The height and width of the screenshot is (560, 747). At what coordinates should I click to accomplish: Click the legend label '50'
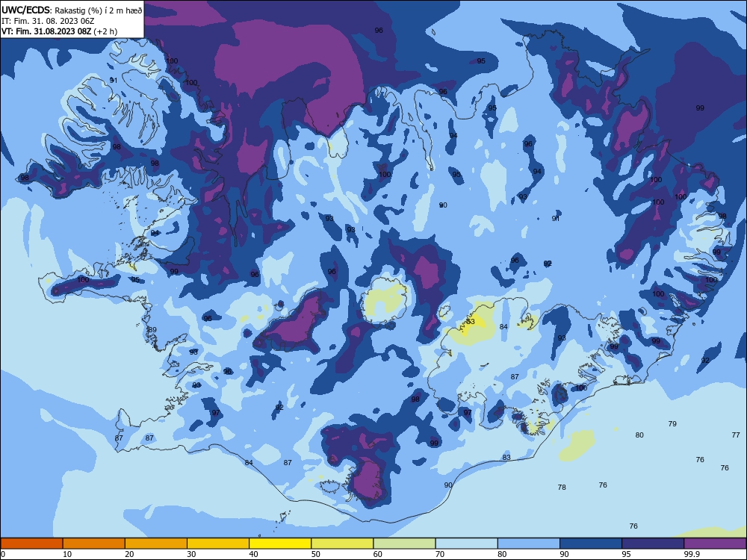tap(315, 554)
